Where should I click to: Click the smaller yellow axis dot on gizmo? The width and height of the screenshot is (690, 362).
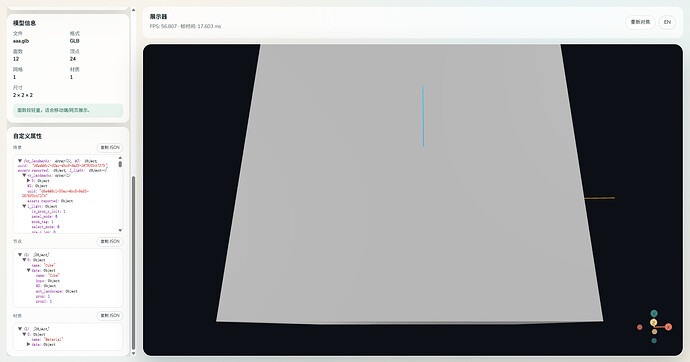point(654,332)
